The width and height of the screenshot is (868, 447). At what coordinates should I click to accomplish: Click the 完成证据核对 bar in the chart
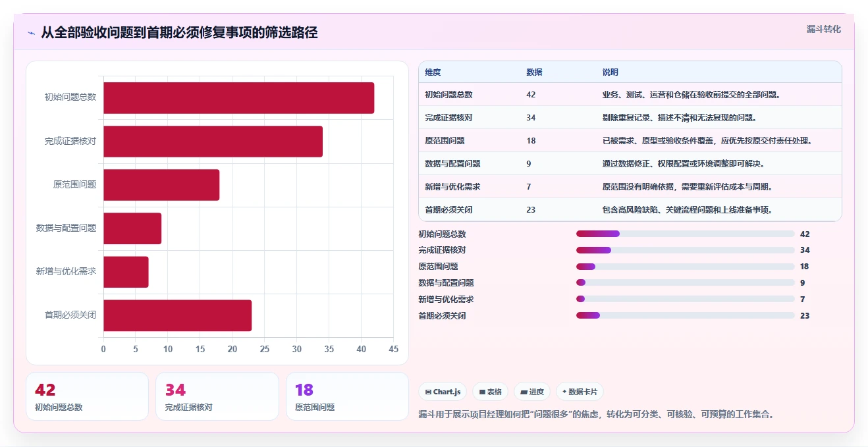pos(213,142)
